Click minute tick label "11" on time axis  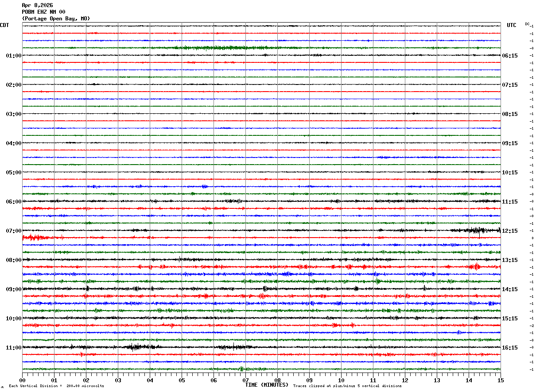tap(373, 380)
